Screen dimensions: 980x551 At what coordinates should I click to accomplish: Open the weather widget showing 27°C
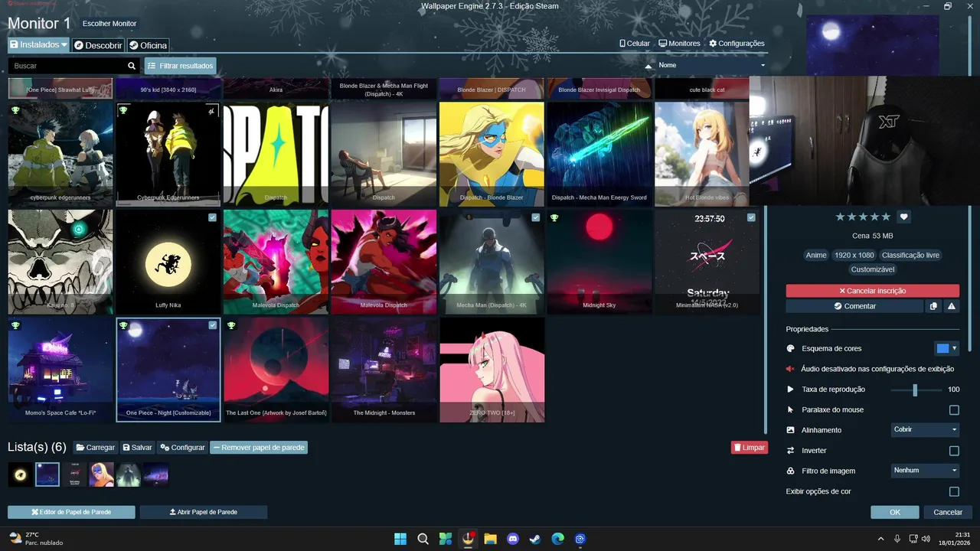click(x=36, y=539)
